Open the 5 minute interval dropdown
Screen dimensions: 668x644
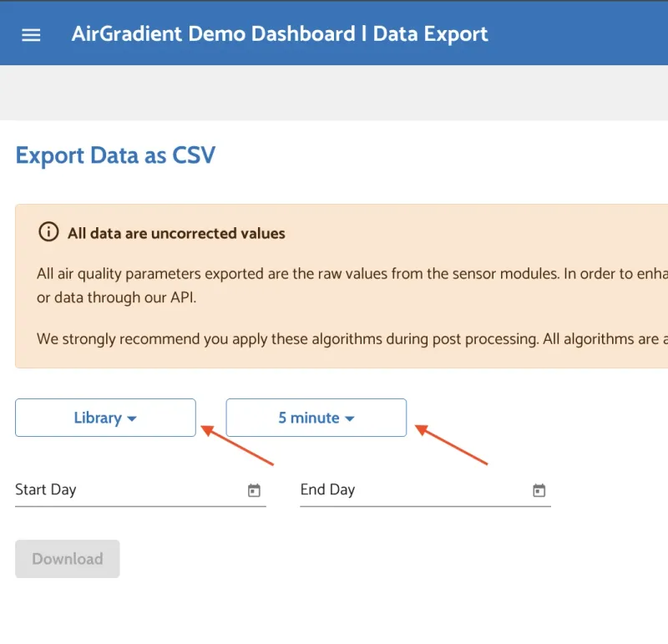coord(316,418)
